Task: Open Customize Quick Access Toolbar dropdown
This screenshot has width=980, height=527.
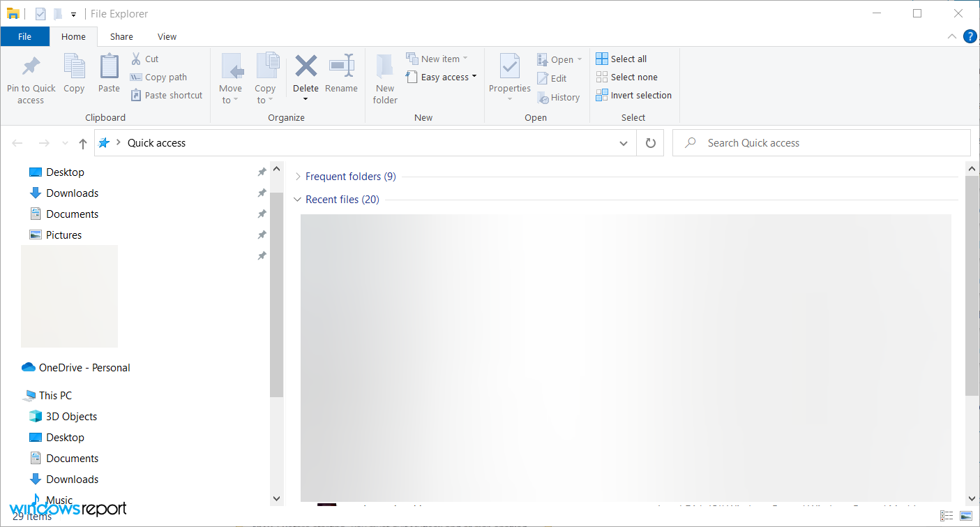Action: pos(73,14)
